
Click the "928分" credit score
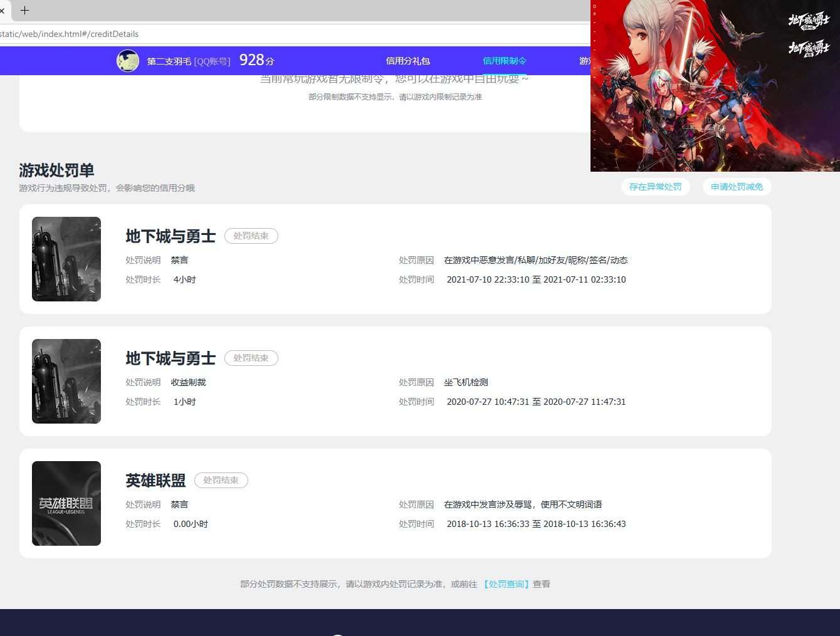coord(257,60)
